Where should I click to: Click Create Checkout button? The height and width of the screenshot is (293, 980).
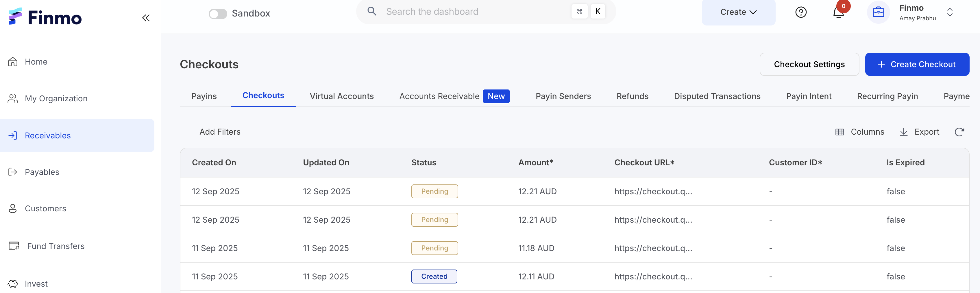pos(917,64)
